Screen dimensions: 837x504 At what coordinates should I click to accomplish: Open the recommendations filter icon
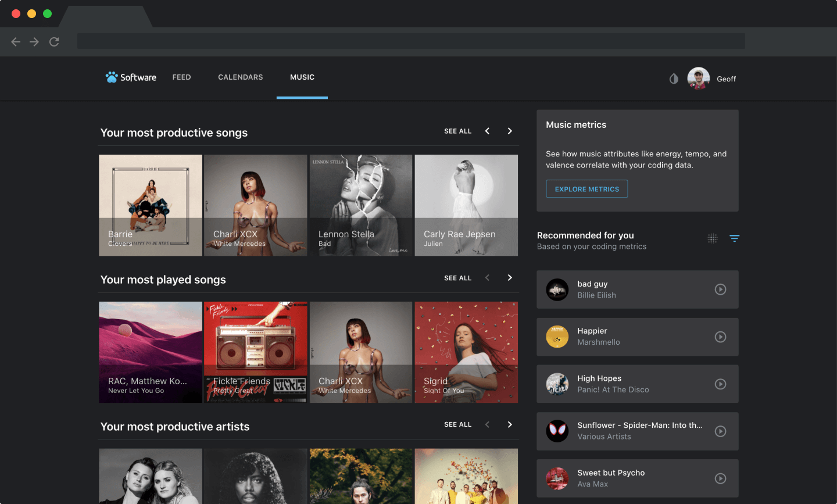[x=734, y=238]
